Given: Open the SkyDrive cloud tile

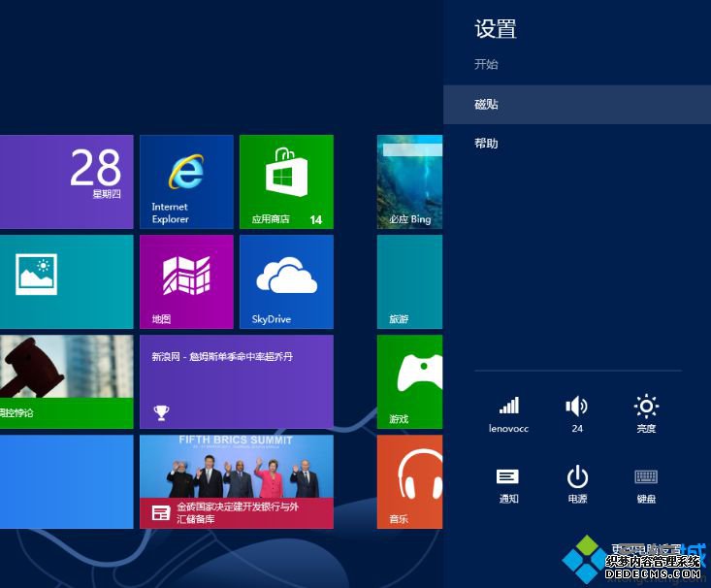Looking at the screenshot, I should click(286, 281).
